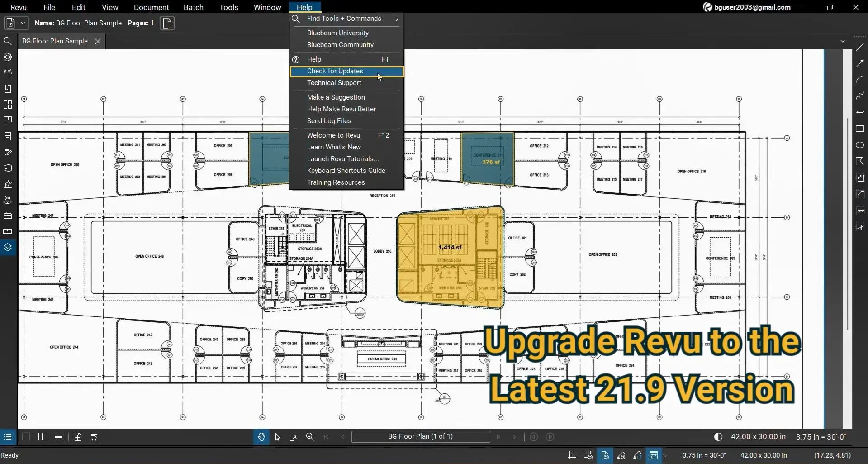The height and width of the screenshot is (464, 868).
Task: Select the Polygon markup tool
Action: click(860, 161)
